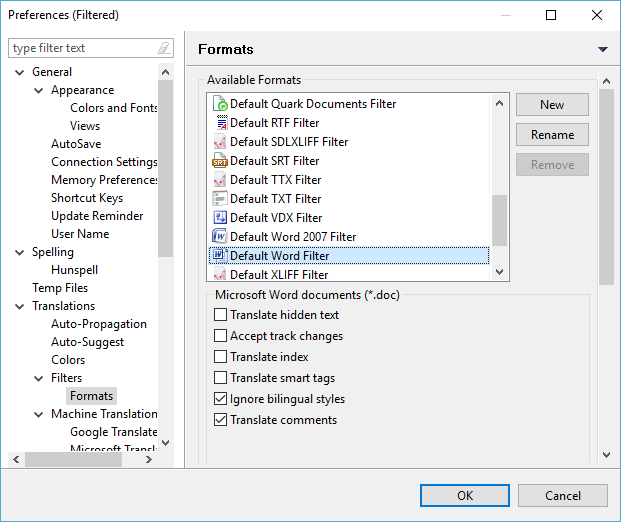Click the Default RTF Filter icon
Image resolution: width=621 pixels, height=522 pixels.
221,122
